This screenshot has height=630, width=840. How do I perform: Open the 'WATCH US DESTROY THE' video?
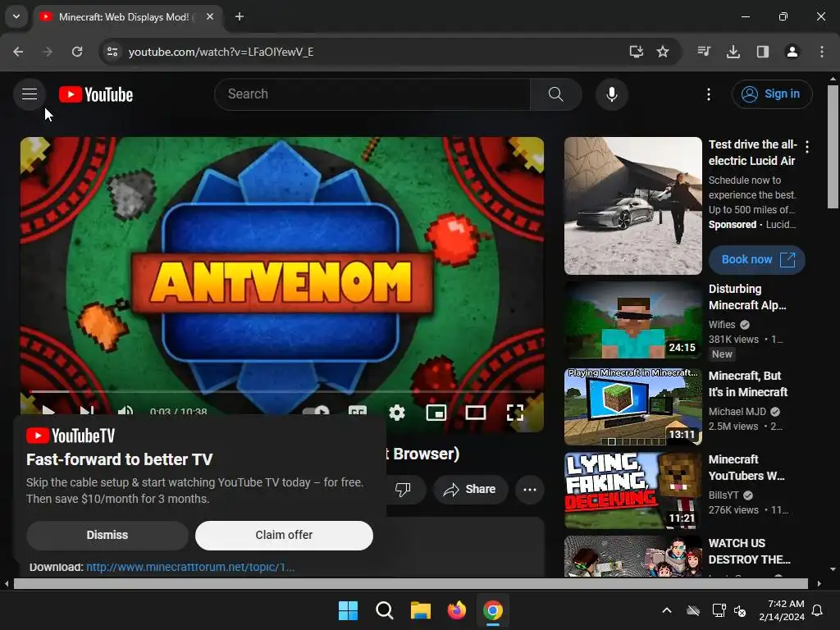coord(750,551)
